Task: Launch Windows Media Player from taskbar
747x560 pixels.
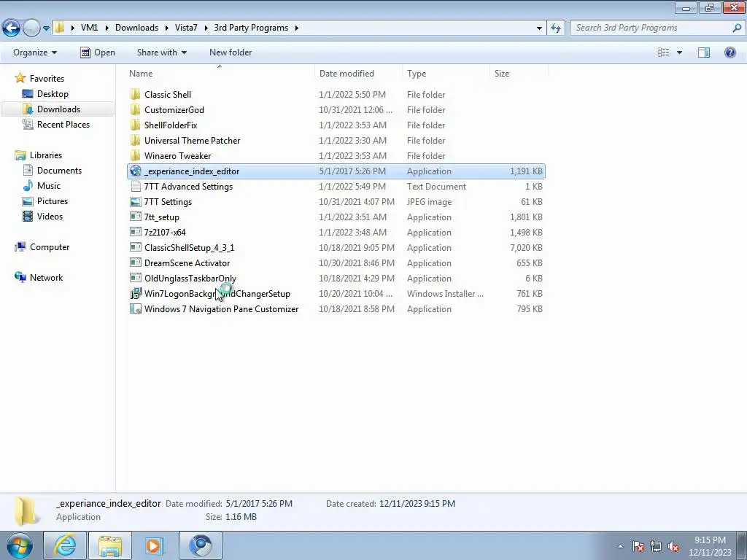Action: 154,545
